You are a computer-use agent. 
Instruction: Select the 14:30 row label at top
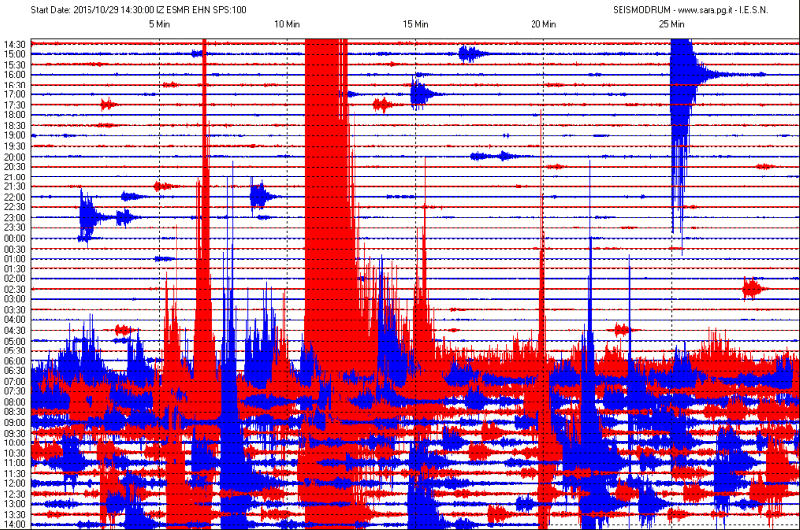coord(14,44)
